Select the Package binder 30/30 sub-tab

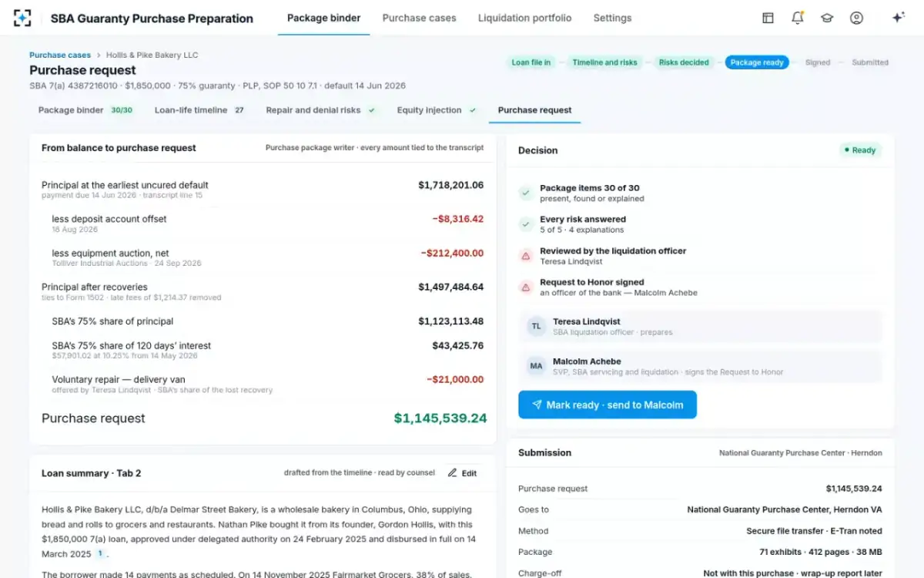[86, 110]
